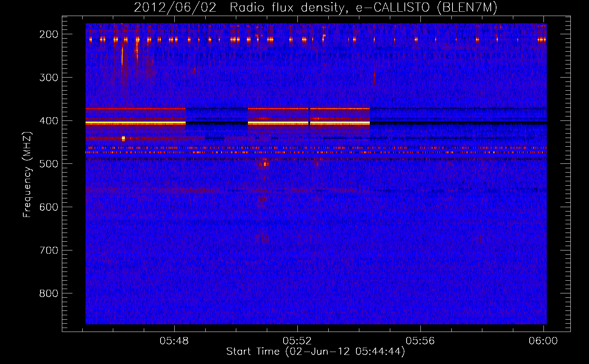Click the bright burst spot near 440 MHz
Image resolution: width=589 pixels, height=364 pixels.
123,138
